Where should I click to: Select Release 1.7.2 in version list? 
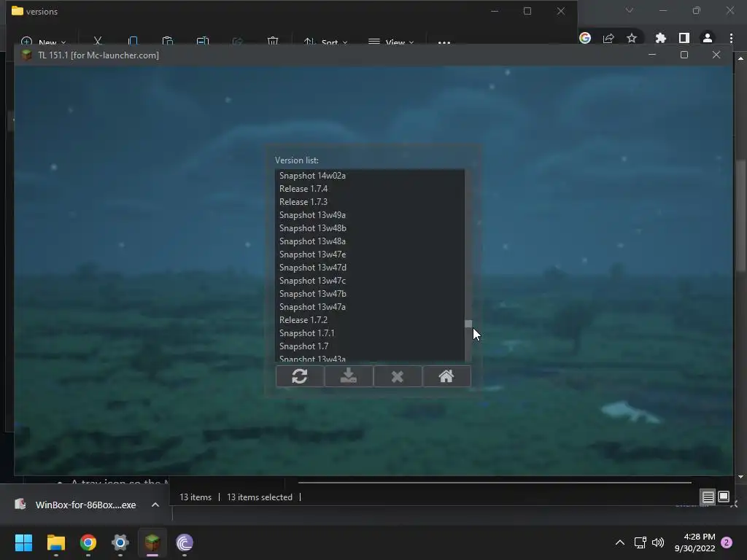tap(370, 320)
